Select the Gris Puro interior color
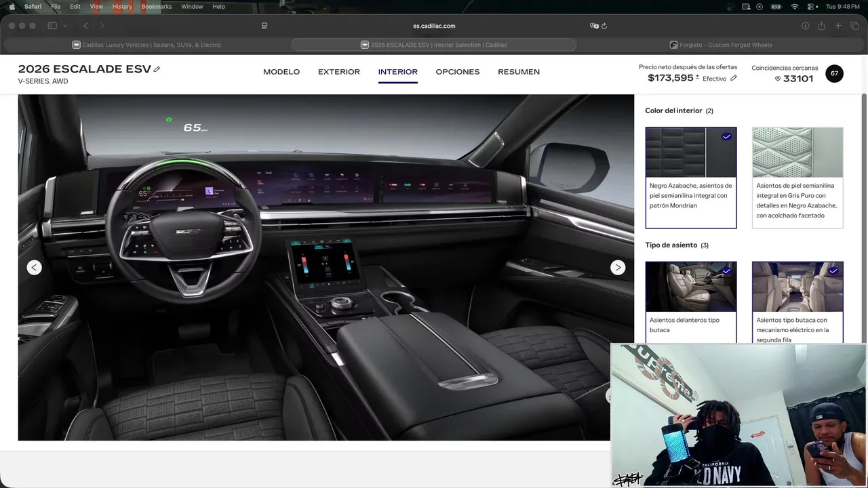 point(797,178)
